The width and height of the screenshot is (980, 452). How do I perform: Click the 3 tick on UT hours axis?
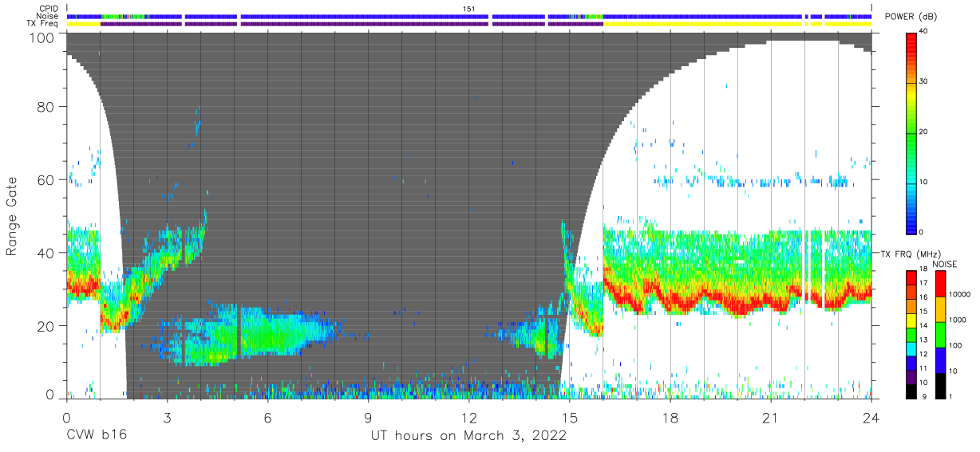tap(167, 417)
